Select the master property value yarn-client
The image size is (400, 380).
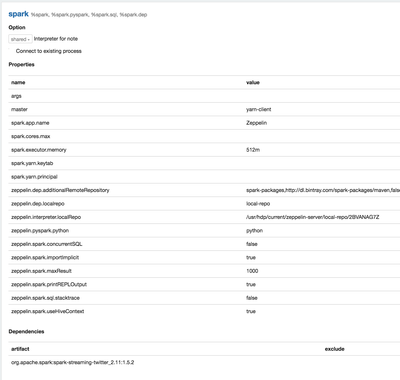259,109
